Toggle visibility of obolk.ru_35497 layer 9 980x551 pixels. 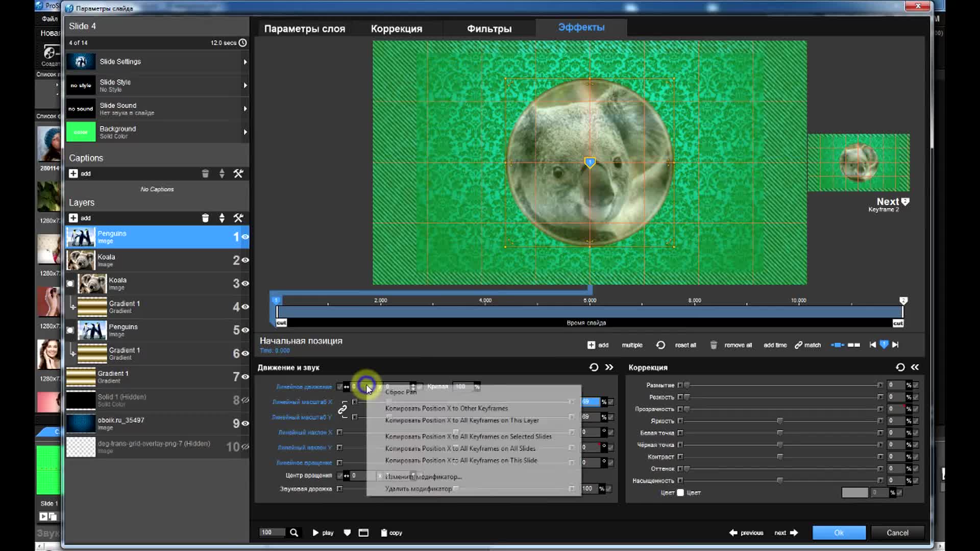tap(245, 423)
